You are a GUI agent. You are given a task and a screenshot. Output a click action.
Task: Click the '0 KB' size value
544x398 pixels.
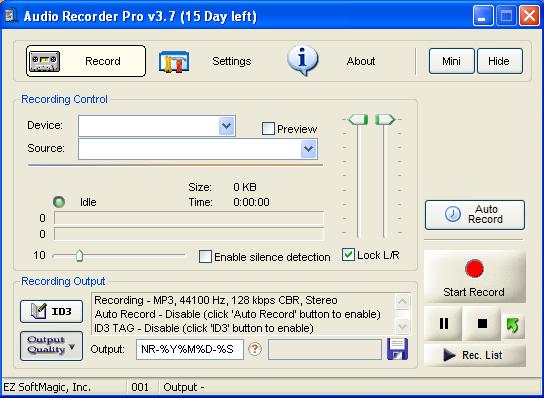click(245, 187)
